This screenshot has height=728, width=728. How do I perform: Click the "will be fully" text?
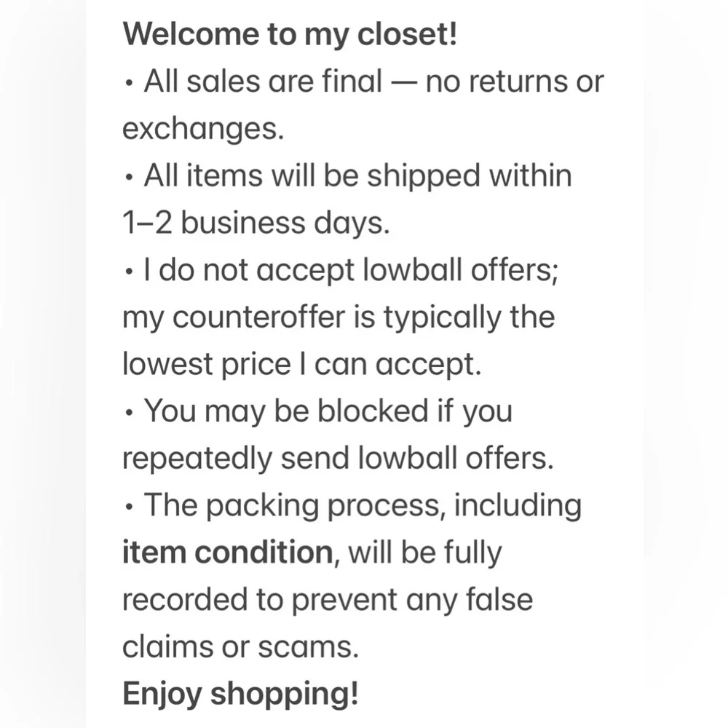tap(425, 553)
